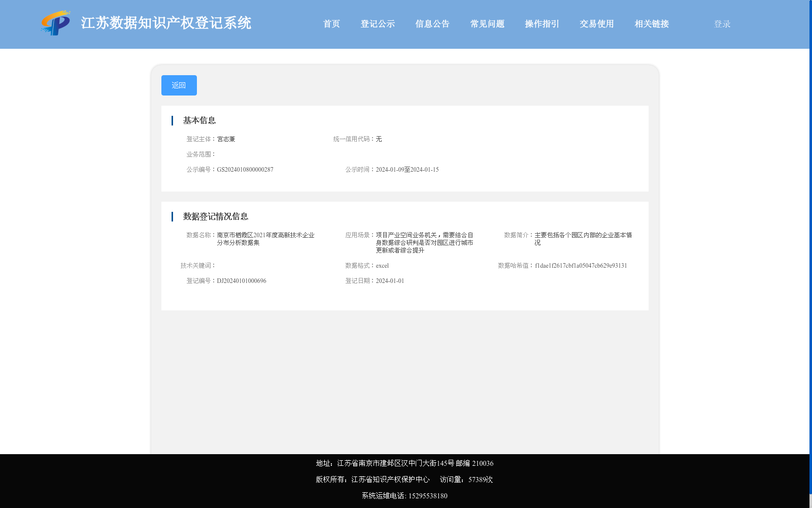This screenshot has width=812, height=508.
Task: Select the data hash value f1dae1f2617cbf1a05047cb629e93131
Action: [x=581, y=266]
